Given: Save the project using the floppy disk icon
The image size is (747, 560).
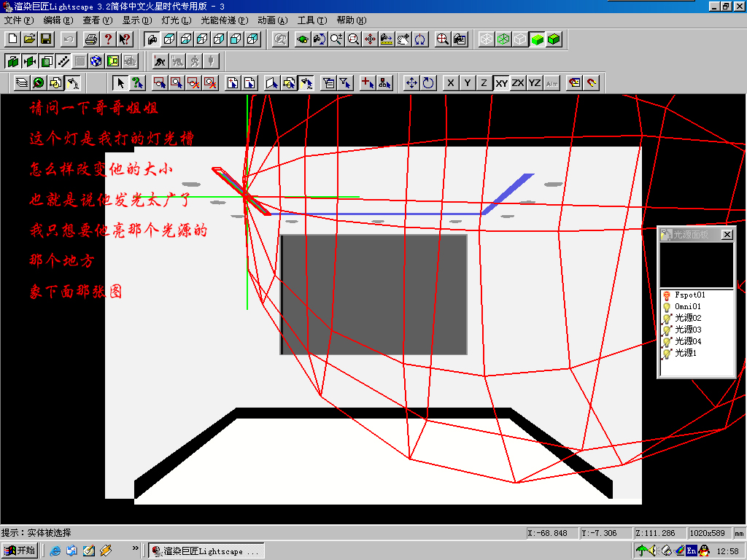Looking at the screenshot, I should click(46, 39).
